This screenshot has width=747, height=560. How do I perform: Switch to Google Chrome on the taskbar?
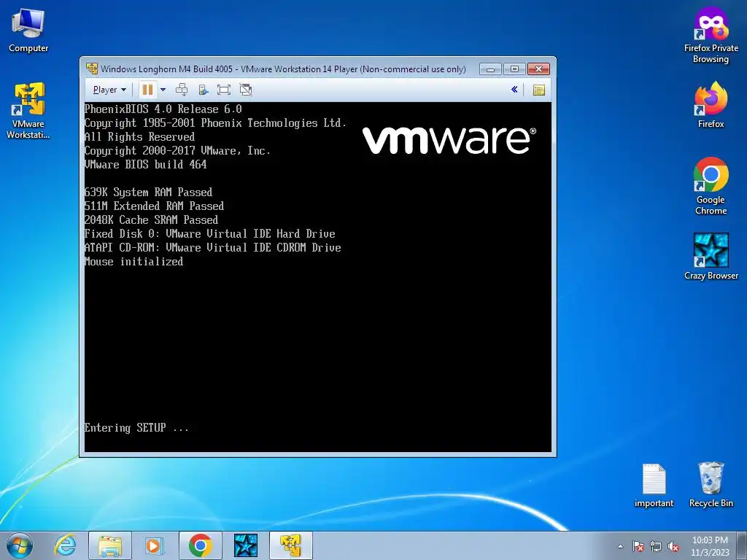200,545
